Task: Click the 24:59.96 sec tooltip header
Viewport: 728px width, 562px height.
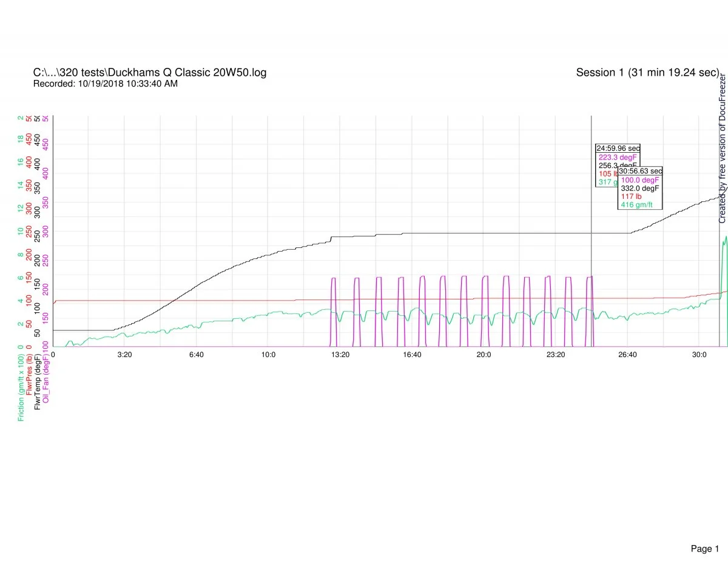Action: [x=618, y=148]
